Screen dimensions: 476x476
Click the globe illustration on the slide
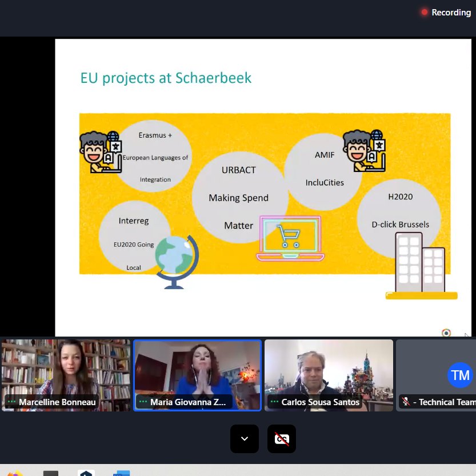click(x=177, y=262)
